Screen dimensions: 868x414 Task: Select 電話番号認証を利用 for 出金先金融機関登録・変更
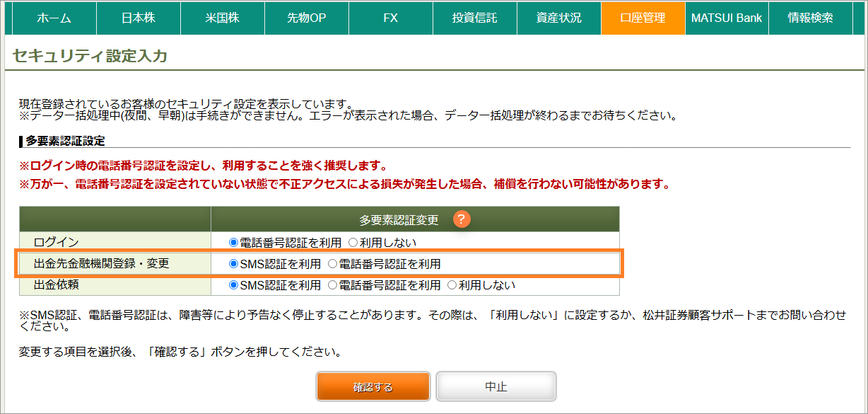333,264
